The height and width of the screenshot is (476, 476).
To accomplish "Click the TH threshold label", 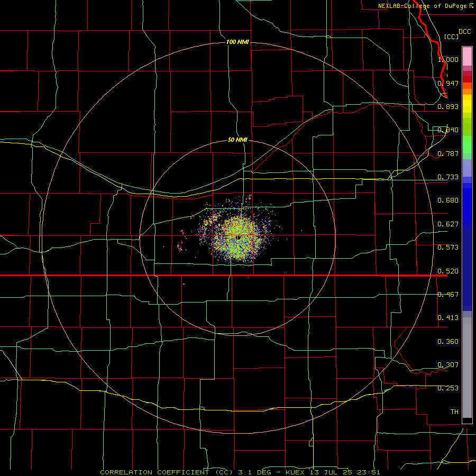I will [454, 412].
